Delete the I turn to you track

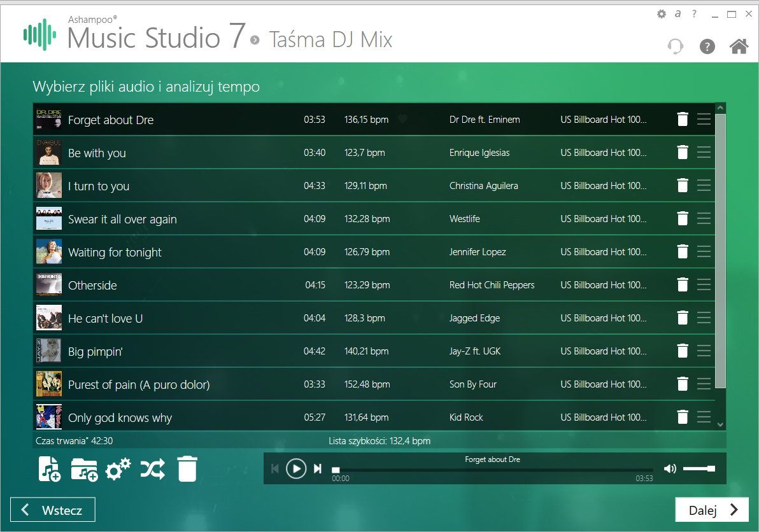pos(683,185)
